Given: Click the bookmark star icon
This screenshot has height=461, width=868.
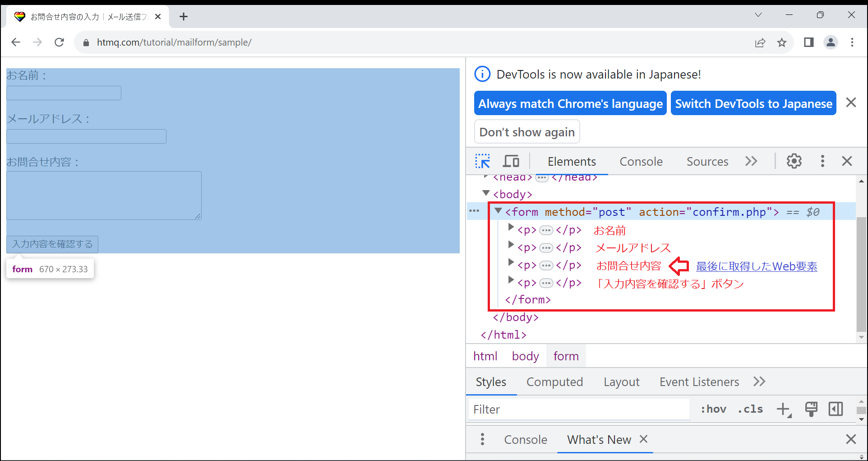Looking at the screenshot, I should (782, 42).
